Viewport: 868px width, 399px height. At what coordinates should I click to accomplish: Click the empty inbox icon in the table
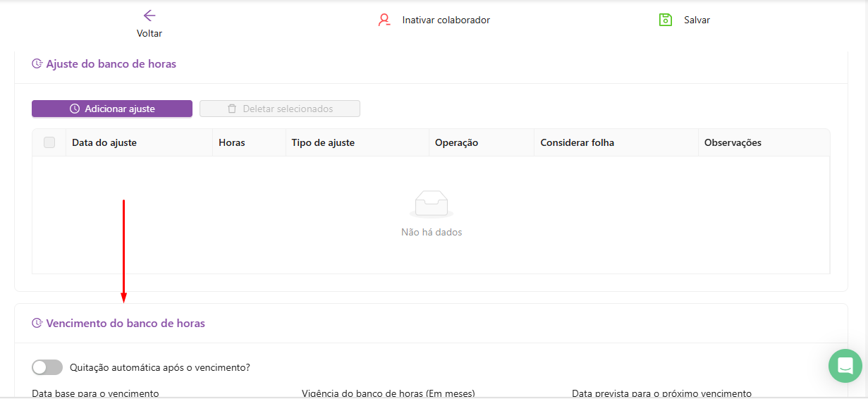tap(431, 204)
